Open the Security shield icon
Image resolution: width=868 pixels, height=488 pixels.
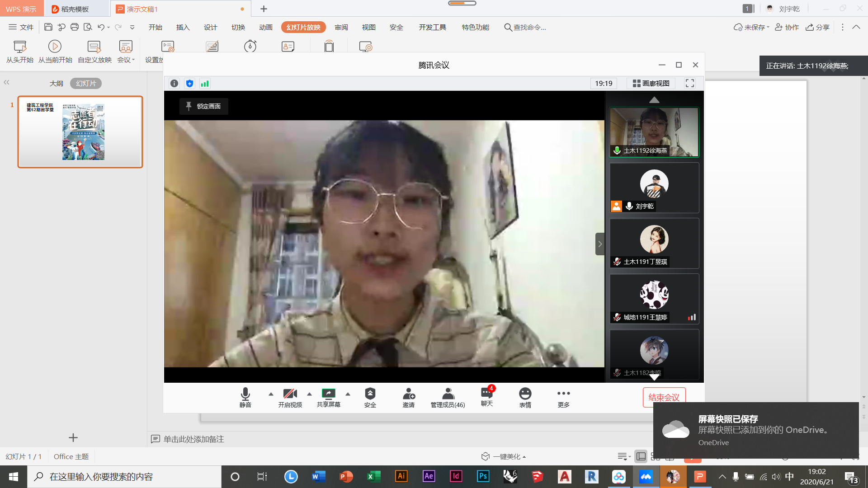pos(370,394)
